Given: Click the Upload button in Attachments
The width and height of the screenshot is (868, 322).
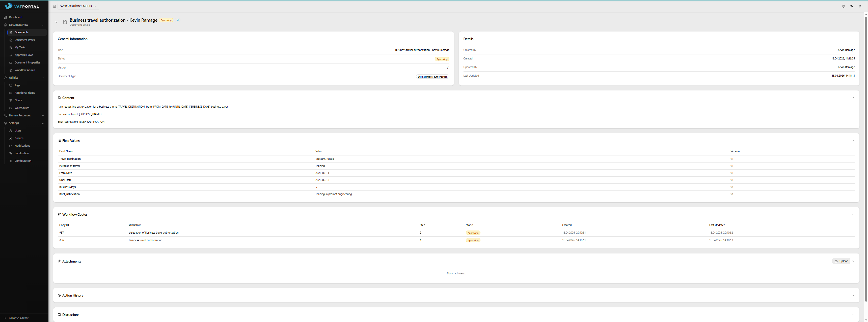Looking at the screenshot, I should click(842, 261).
